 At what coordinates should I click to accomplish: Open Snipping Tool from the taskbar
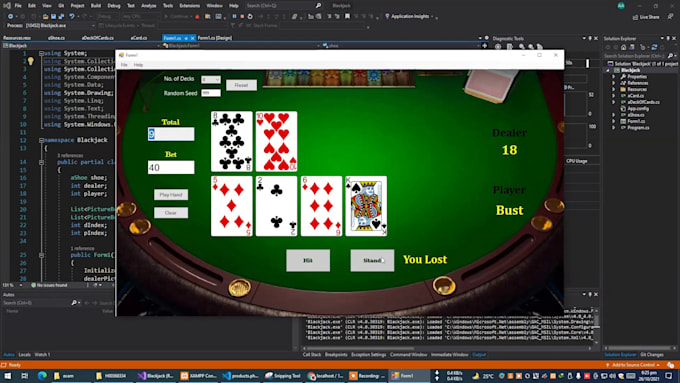pos(283,376)
